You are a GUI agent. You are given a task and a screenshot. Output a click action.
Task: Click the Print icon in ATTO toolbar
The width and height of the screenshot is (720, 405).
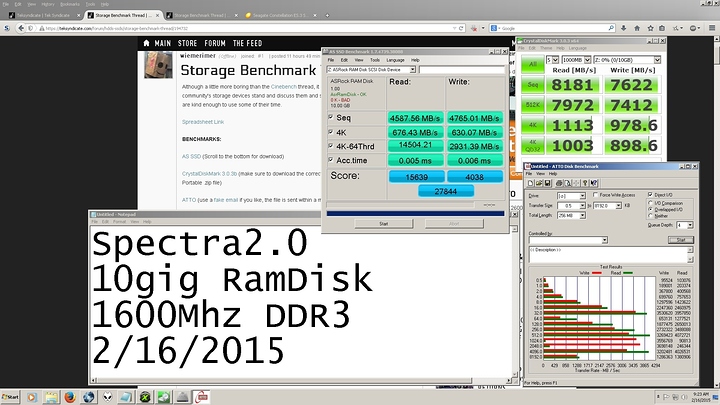click(x=559, y=183)
